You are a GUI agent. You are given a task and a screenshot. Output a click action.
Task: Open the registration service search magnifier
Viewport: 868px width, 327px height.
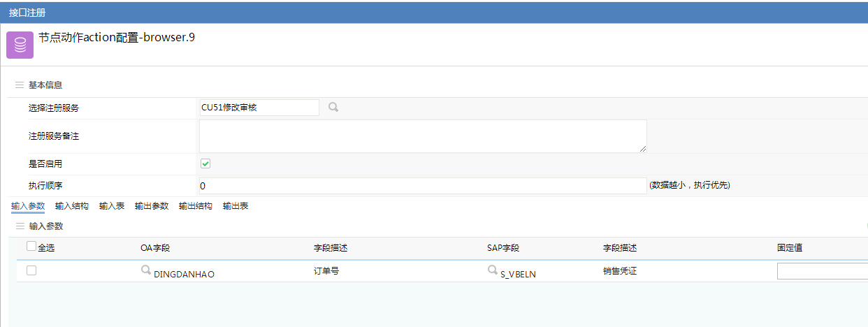pos(333,108)
